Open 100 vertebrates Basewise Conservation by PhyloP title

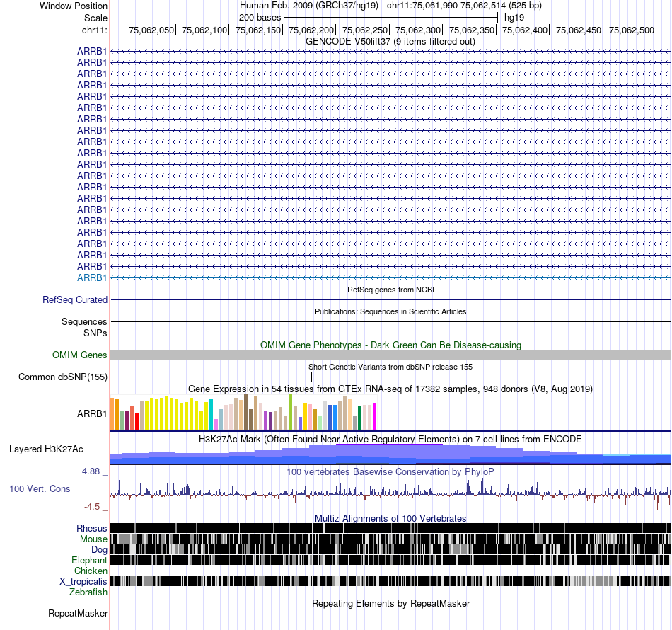[x=390, y=472]
